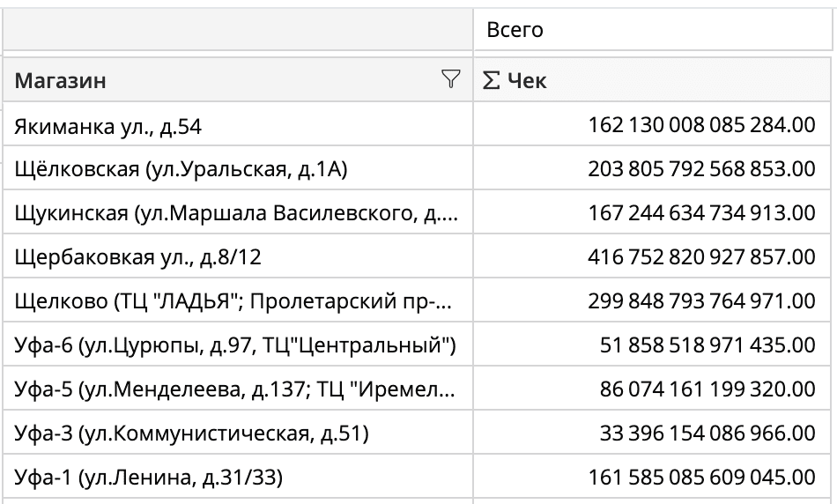This screenshot has height=504, width=837.
Task: Click the amount 416 752 820 927 857.00
Action: coord(701,257)
